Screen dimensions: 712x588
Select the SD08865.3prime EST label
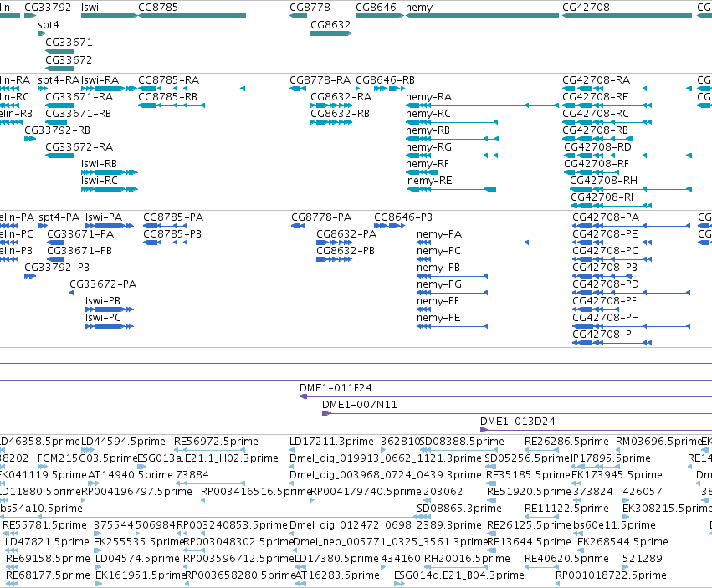click(x=459, y=508)
